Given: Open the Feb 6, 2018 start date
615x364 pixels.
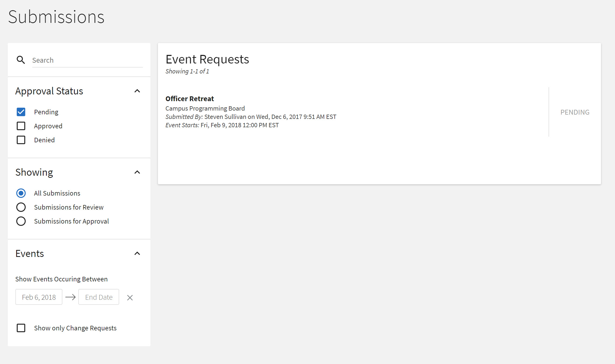Looking at the screenshot, I should (x=39, y=297).
